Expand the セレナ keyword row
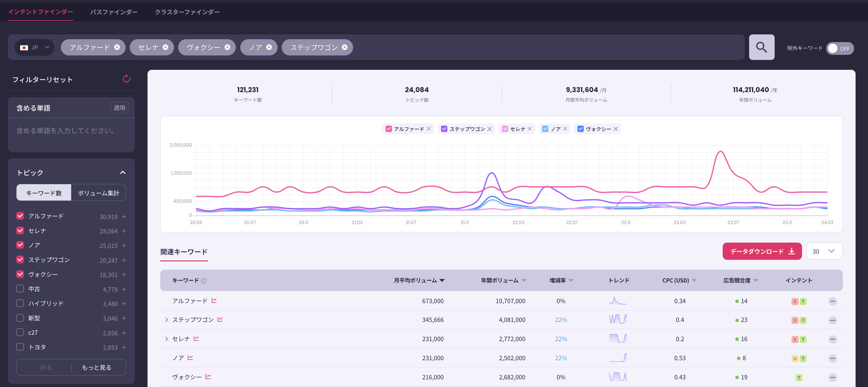The width and height of the screenshot is (868, 387). pos(166,339)
